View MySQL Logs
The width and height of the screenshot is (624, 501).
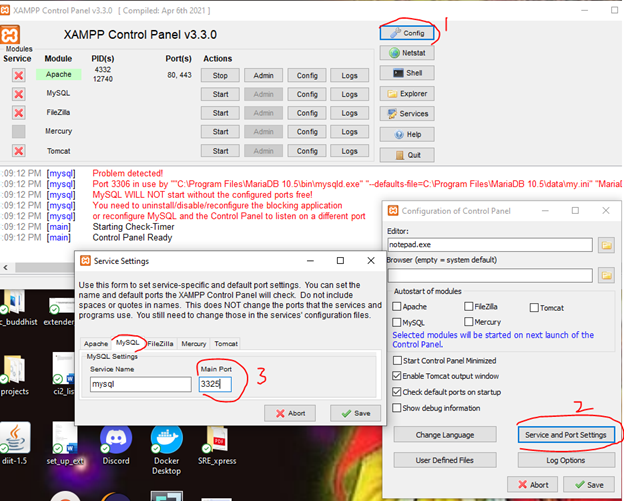[x=349, y=94]
